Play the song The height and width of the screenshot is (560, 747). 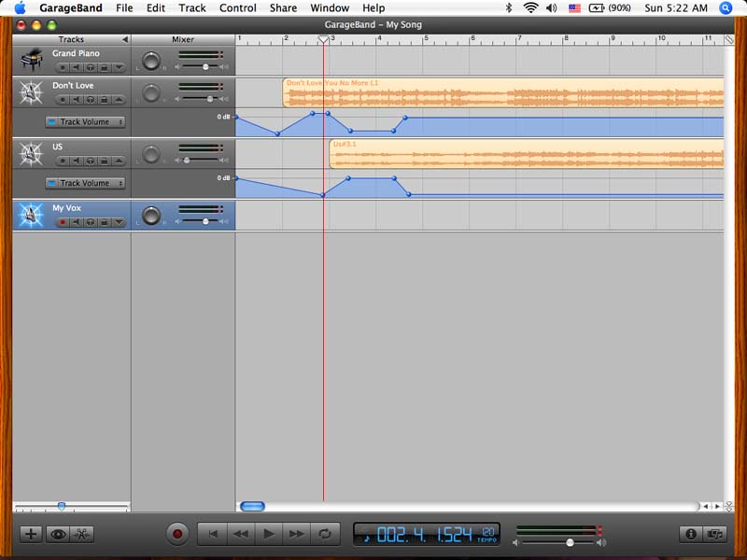point(269,534)
